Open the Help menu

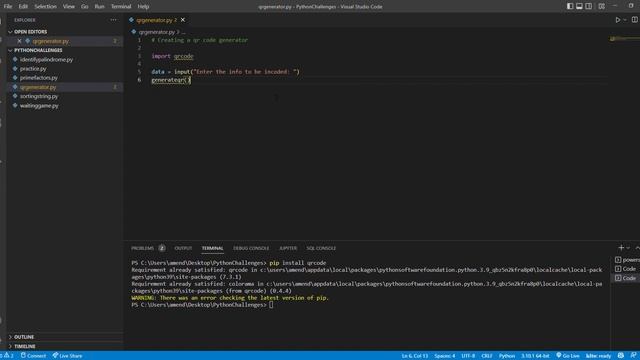[x=143, y=7]
